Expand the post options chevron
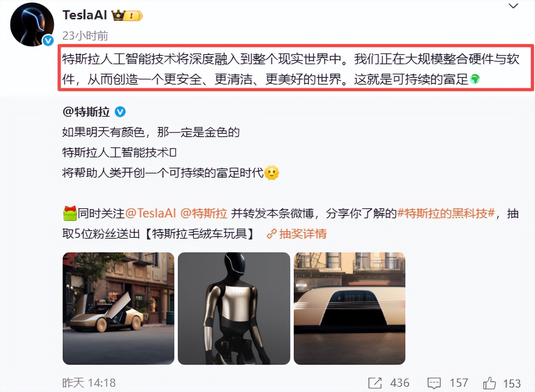 point(513,6)
